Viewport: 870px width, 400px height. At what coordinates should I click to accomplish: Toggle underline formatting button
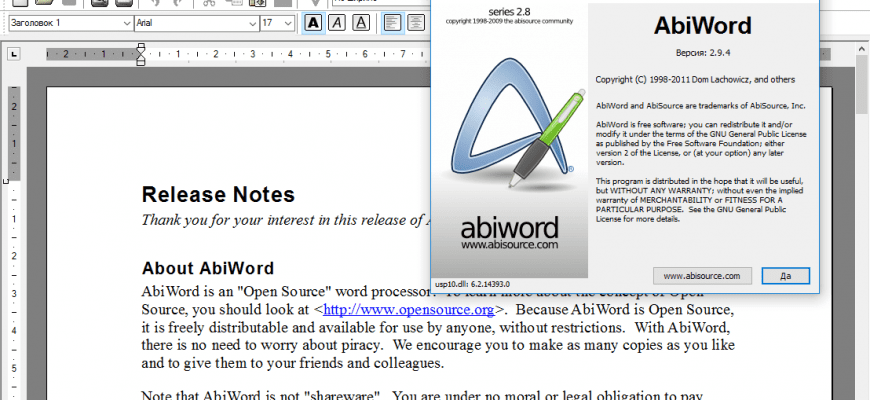tap(361, 23)
